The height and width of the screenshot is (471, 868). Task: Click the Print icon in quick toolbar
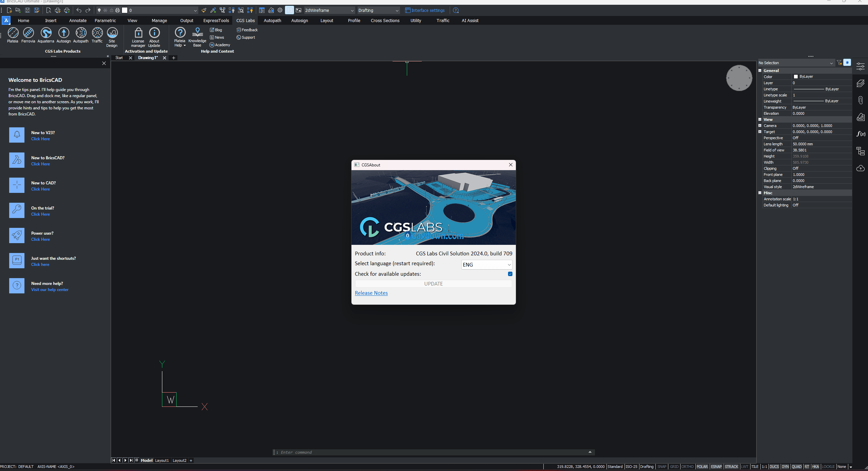pyautogui.click(x=58, y=10)
